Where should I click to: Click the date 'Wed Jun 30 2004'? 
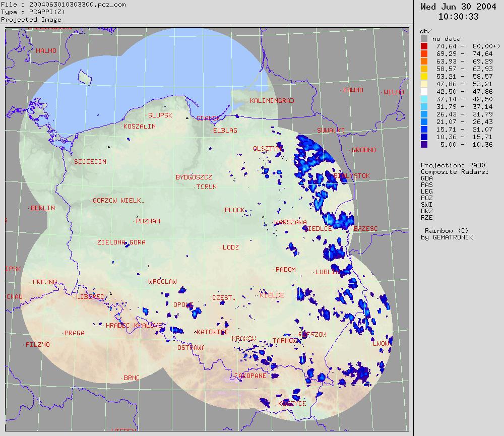pos(458,7)
